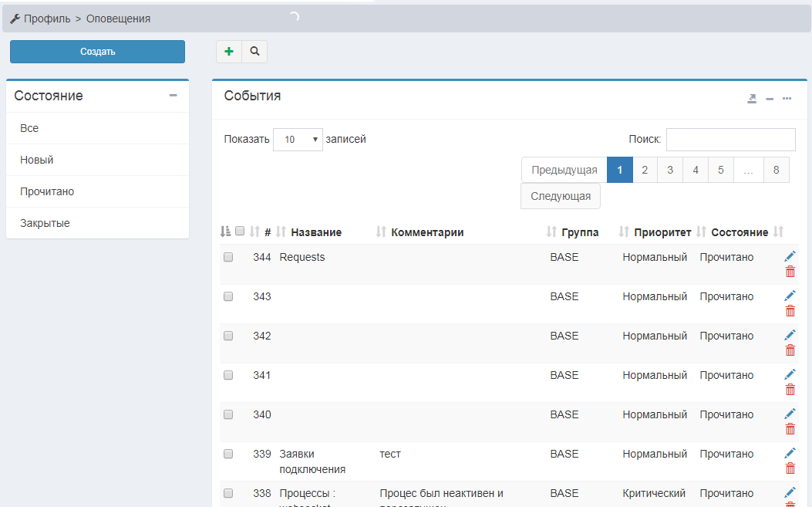
Task: Select the Новый filter in Состояние
Action: 37,160
